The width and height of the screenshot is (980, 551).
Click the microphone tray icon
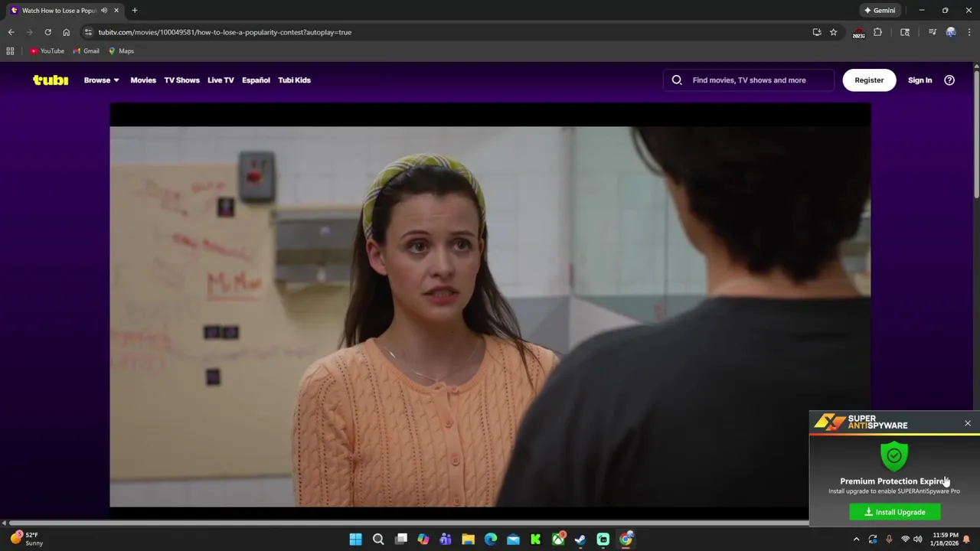click(889, 540)
